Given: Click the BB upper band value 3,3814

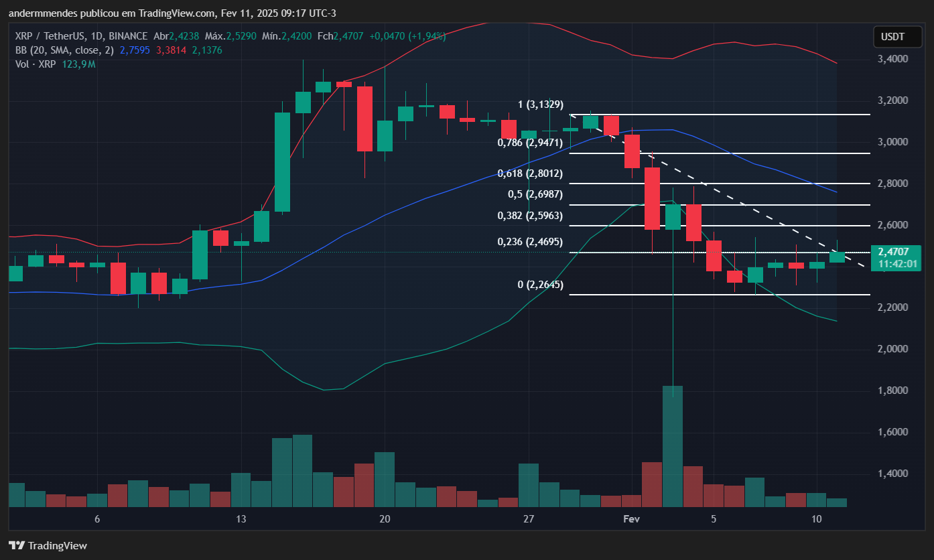Looking at the screenshot, I should (x=170, y=50).
